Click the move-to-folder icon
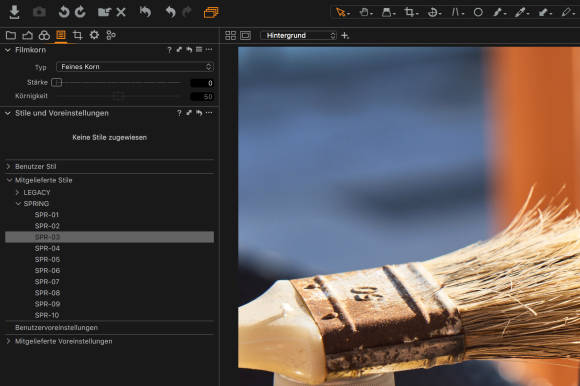The width and height of the screenshot is (580, 386). (104, 12)
